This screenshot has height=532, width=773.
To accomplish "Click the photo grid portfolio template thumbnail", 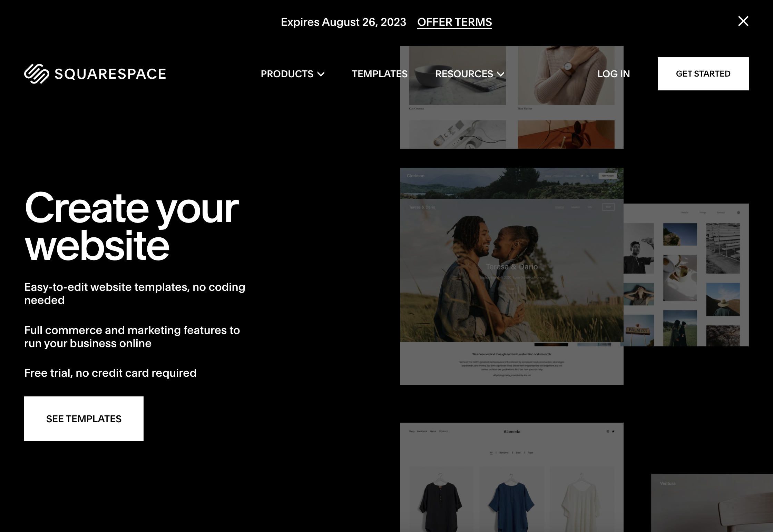I will click(687, 274).
